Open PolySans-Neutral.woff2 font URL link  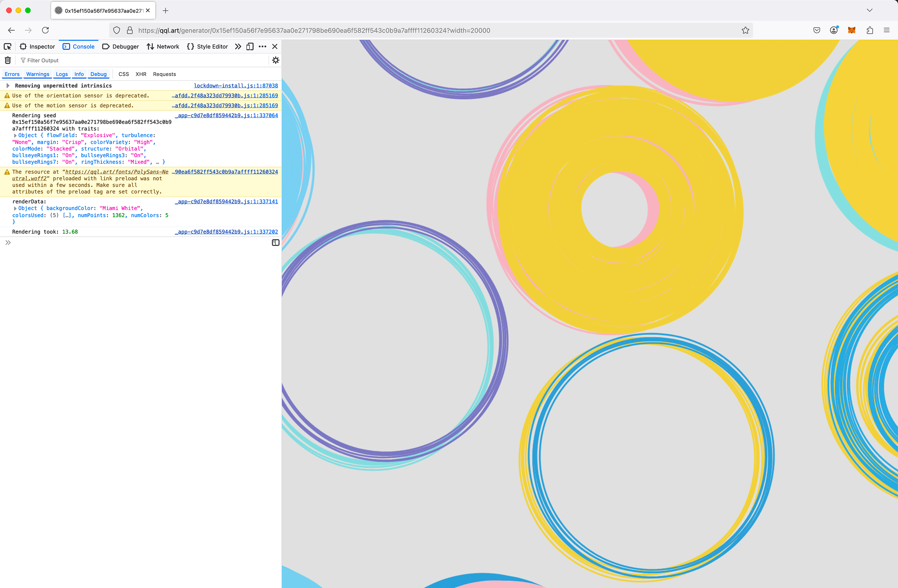click(117, 172)
